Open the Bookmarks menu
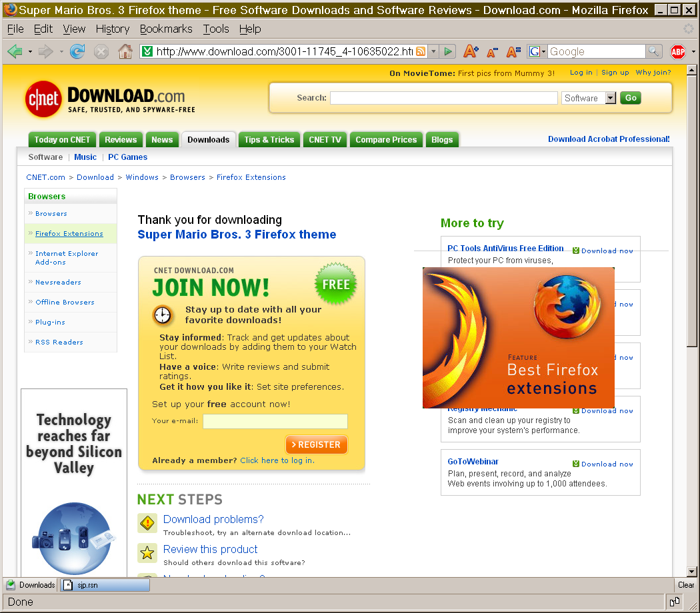 point(166,29)
